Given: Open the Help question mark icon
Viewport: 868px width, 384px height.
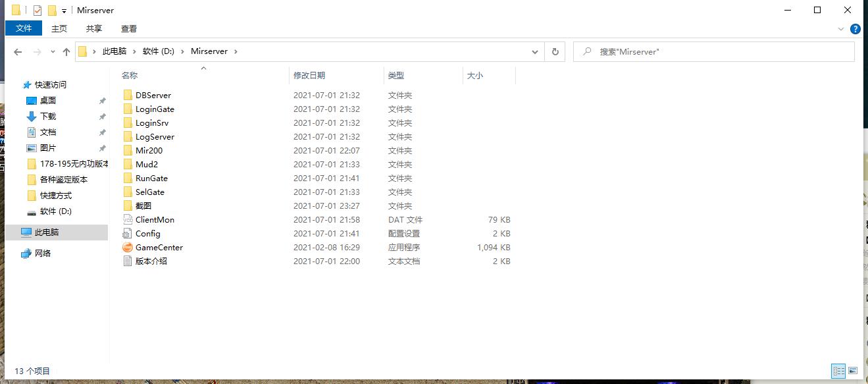Looking at the screenshot, I should click(x=855, y=29).
